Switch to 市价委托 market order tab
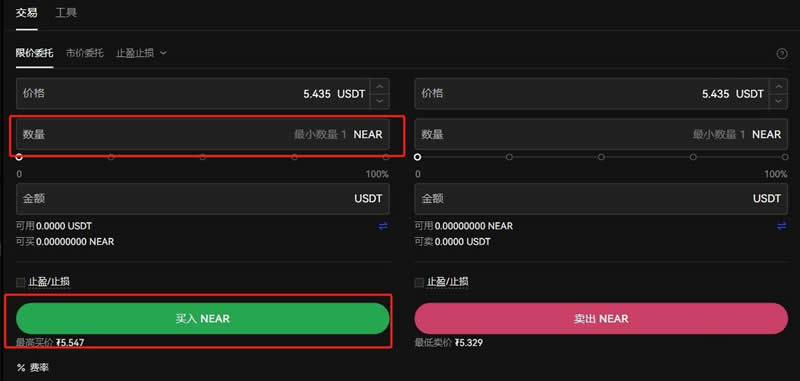 (x=85, y=53)
